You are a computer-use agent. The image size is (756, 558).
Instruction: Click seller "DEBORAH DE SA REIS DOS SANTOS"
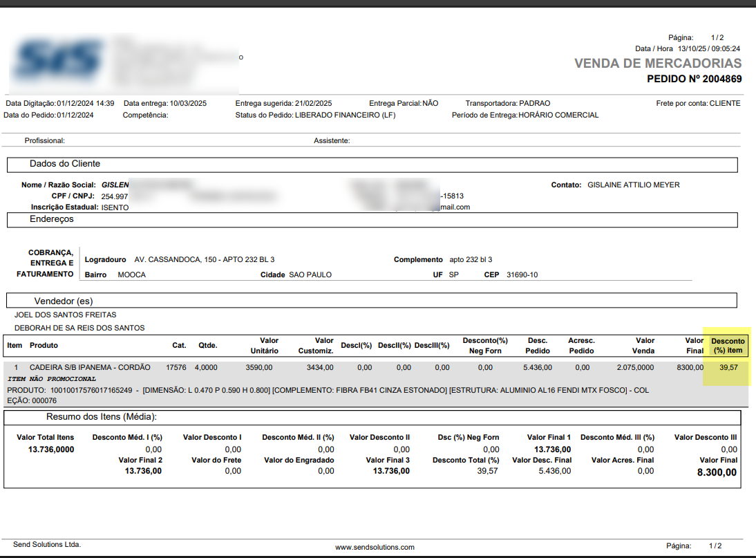pyautogui.click(x=79, y=328)
